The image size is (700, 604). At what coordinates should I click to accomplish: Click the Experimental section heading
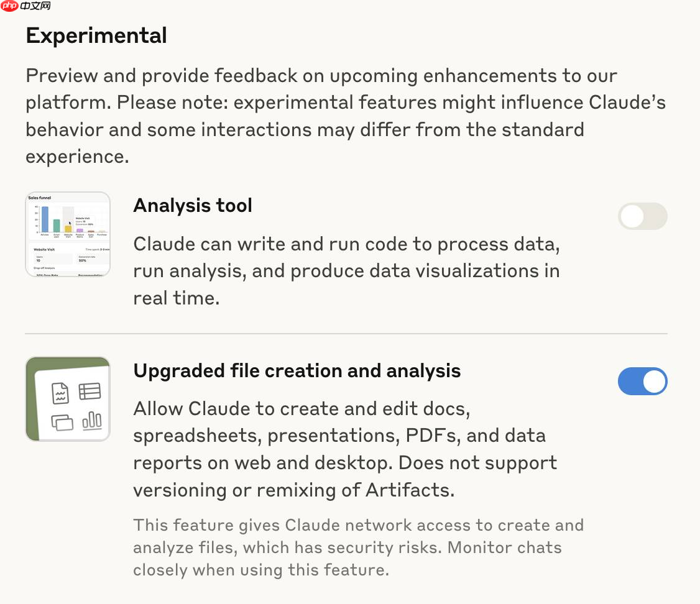point(96,35)
